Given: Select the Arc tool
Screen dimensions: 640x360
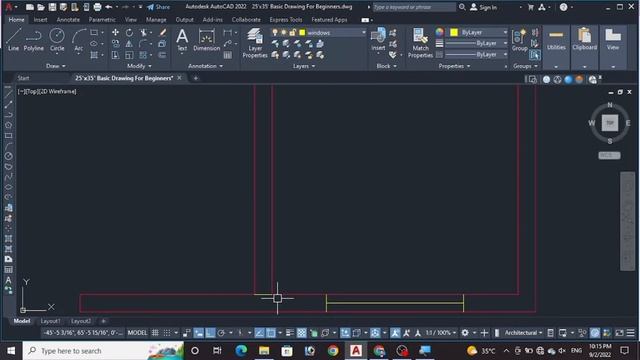Looking at the screenshot, I should [x=78, y=40].
